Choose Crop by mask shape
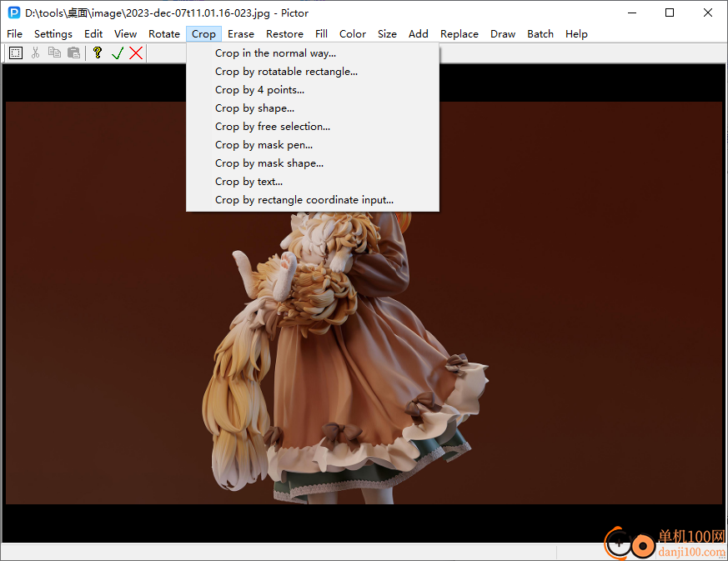 313,163
